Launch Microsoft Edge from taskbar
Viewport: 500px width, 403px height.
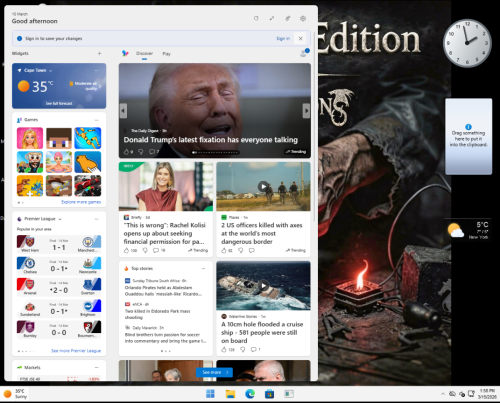click(x=250, y=394)
